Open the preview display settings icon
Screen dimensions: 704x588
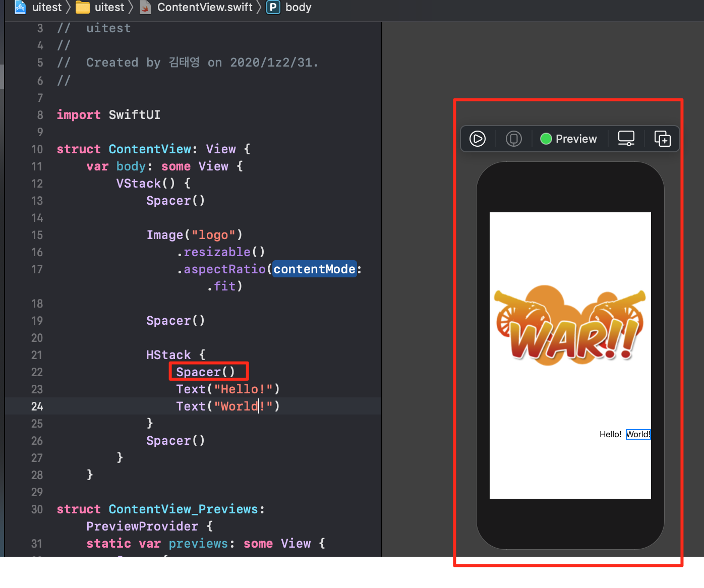point(626,139)
